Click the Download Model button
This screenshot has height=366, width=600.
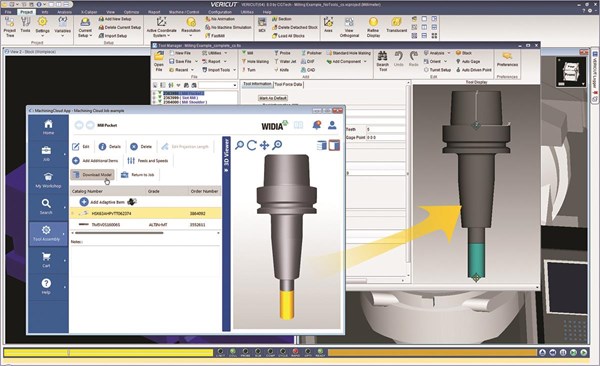93,175
